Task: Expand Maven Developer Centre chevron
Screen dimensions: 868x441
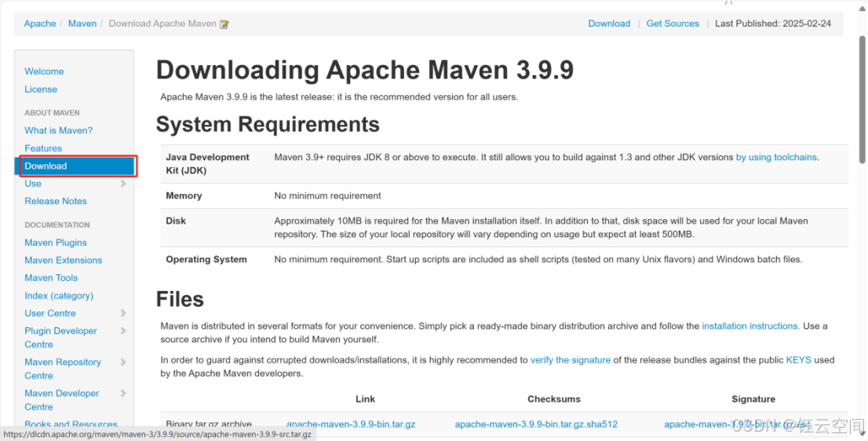Action: (x=123, y=393)
